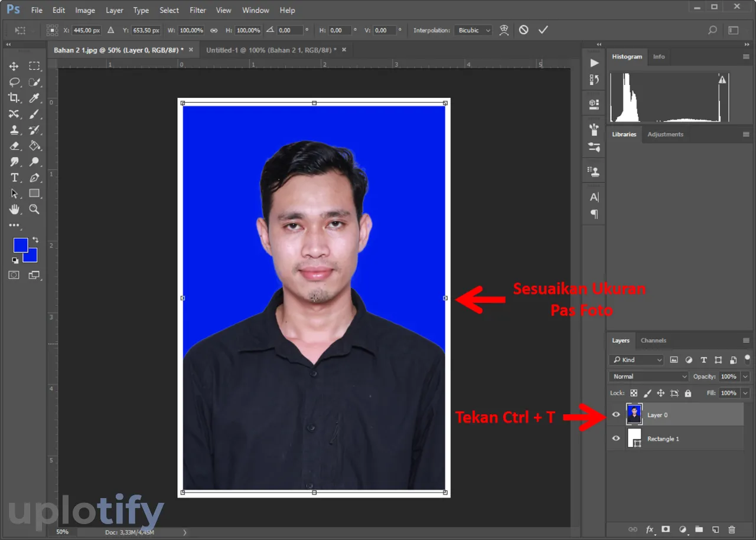Open the Adjustments panel tab
756x540 pixels.
coord(665,135)
